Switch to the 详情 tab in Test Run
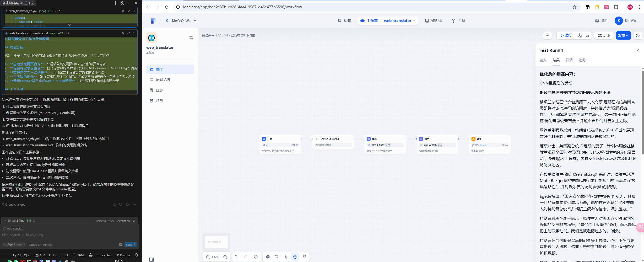644x262 pixels. 569,60
